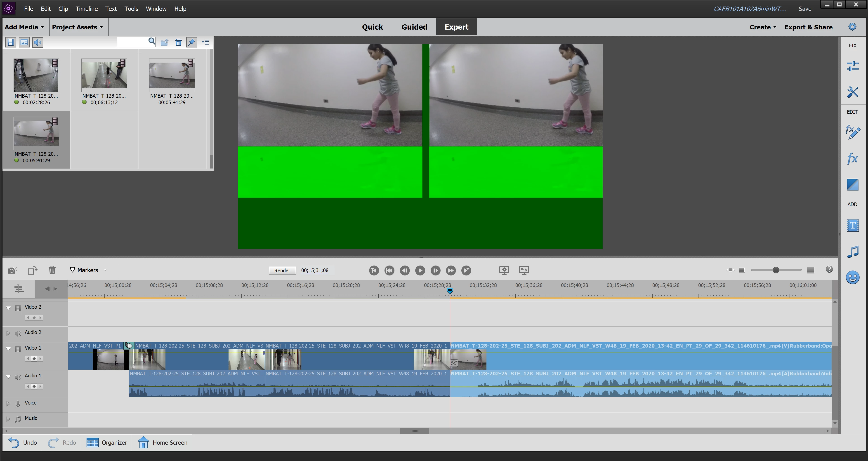Click the Render button
Screen dimensions: 868x461
coord(282,270)
